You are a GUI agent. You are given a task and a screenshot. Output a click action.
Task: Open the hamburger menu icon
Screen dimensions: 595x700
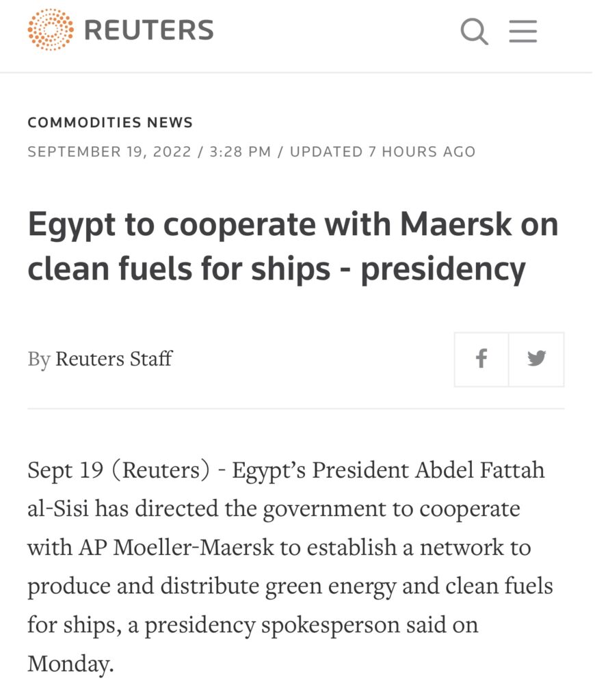click(x=523, y=31)
